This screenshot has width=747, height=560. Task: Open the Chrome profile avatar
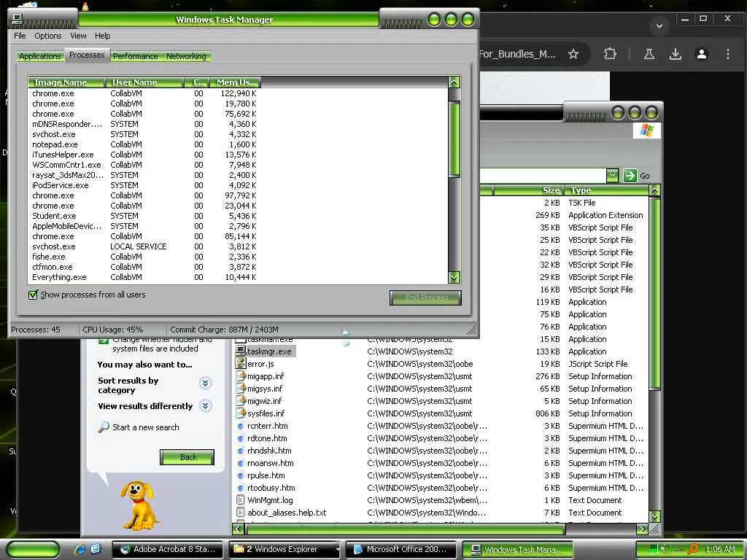[702, 54]
